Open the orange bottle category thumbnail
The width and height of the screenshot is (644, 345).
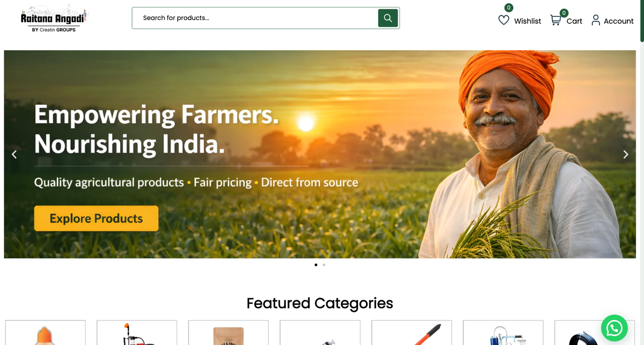pyautogui.click(x=45, y=333)
